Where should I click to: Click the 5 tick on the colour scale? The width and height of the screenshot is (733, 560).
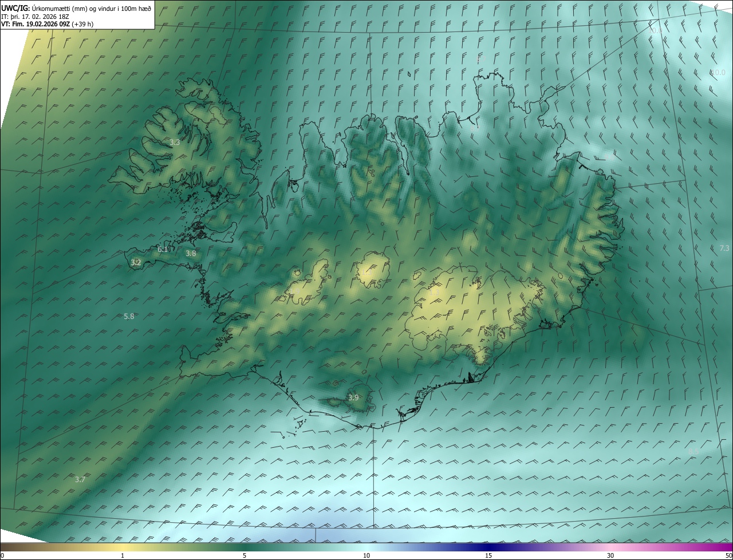245,555
